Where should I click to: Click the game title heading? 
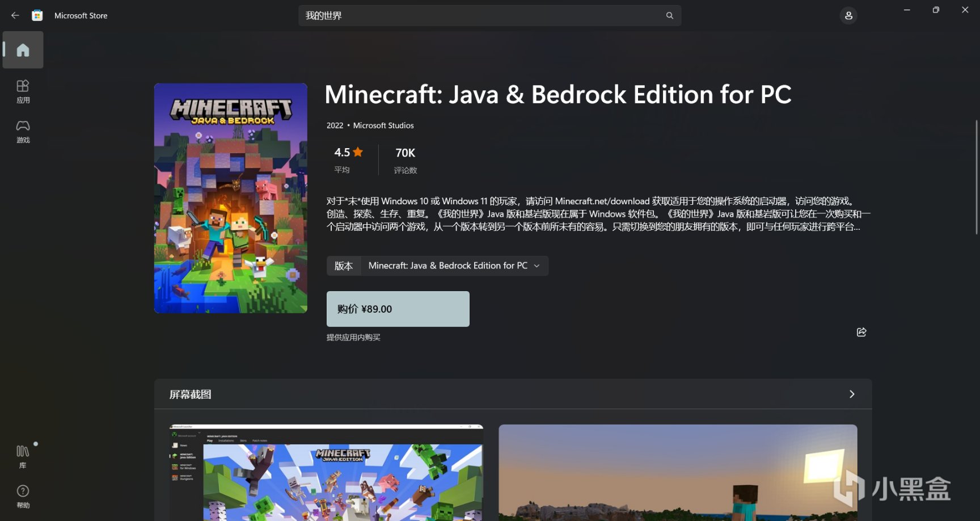click(558, 94)
